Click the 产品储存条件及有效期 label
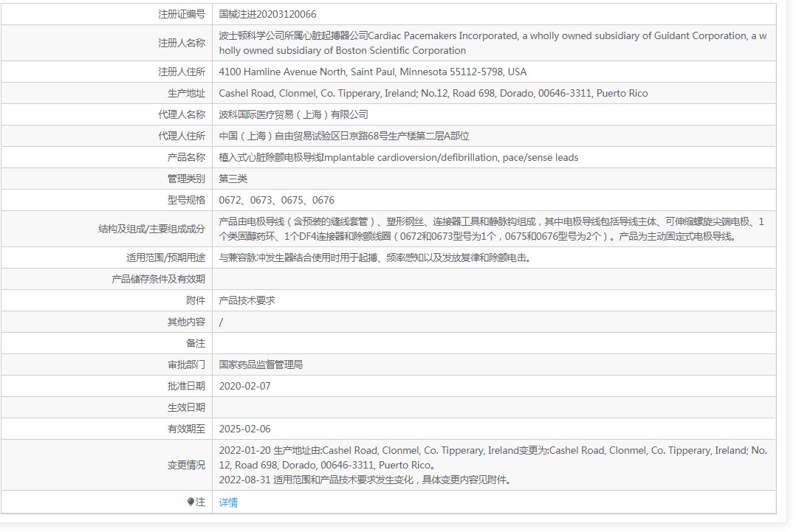The width and height of the screenshot is (796, 532). point(158,279)
